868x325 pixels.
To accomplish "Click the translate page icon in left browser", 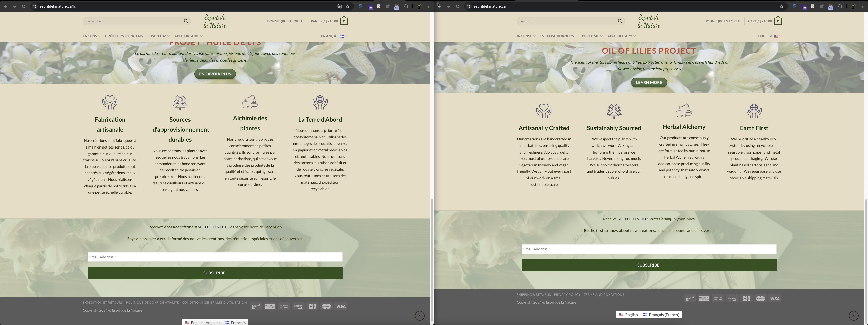I will tap(339, 6).
